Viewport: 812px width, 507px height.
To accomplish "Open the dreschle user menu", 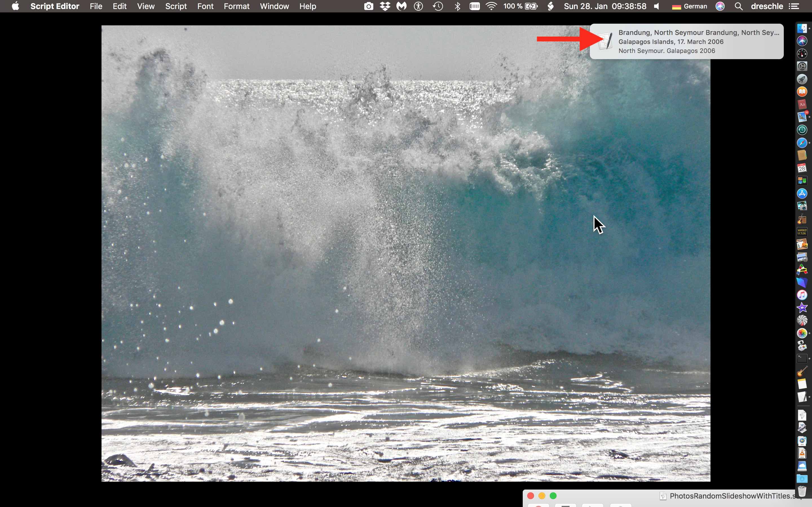I will [x=767, y=6].
